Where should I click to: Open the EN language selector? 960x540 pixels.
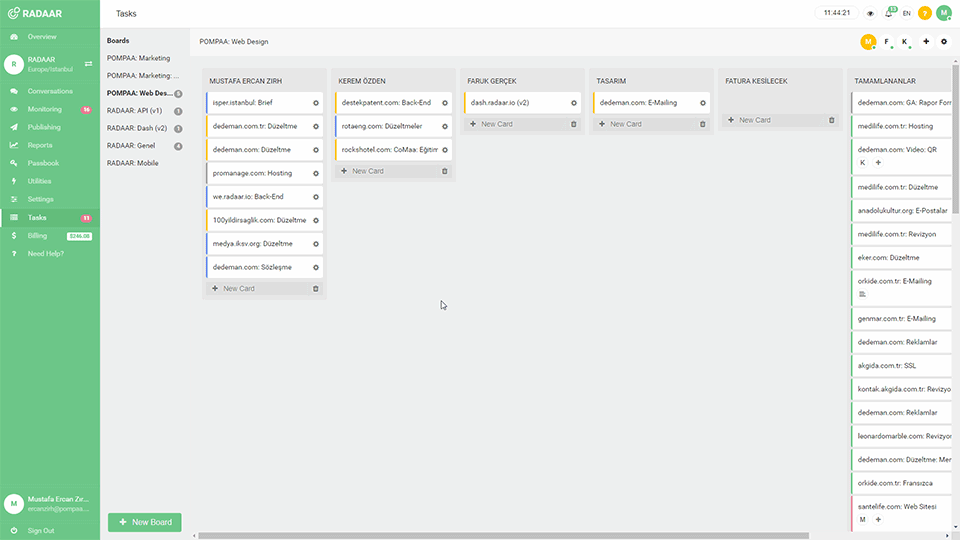907,13
